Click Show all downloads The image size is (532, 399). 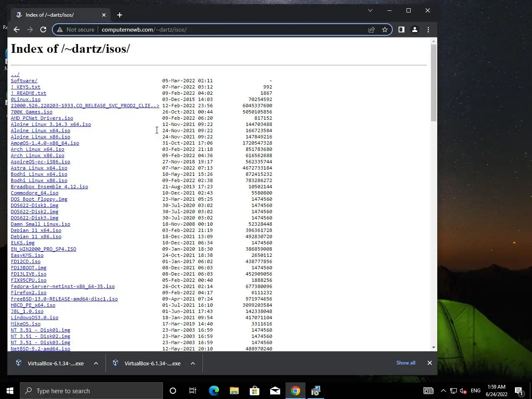click(406, 363)
